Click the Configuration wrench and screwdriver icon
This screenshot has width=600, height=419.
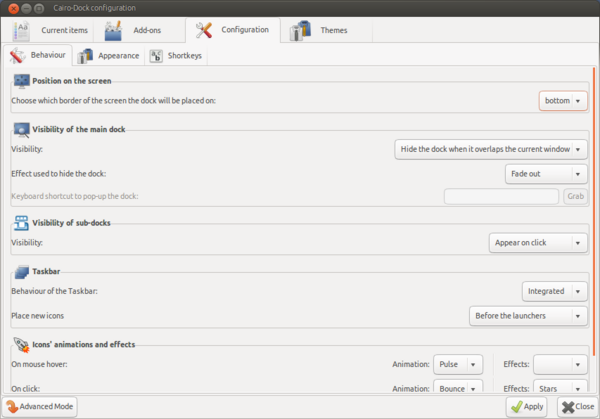pos(204,30)
